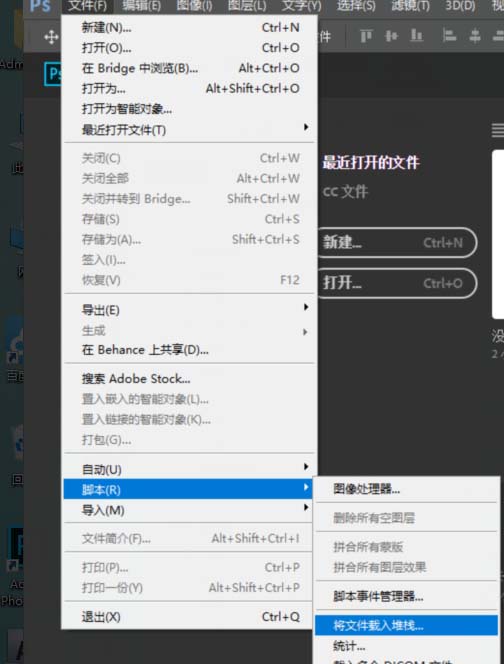Image resolution: width=504 pixels, height=664 pixels.
Task: Expand the 生成 submenu arrow
Action: 305,332
